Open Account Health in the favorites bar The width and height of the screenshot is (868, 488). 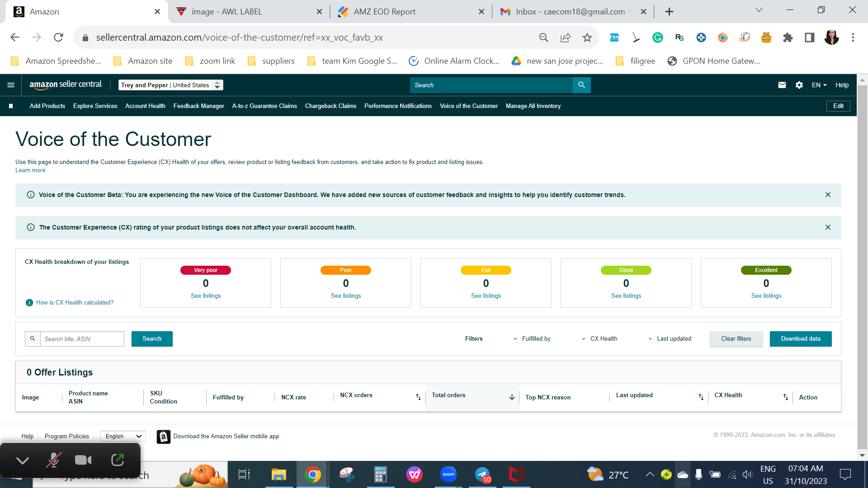click(145, 106)
